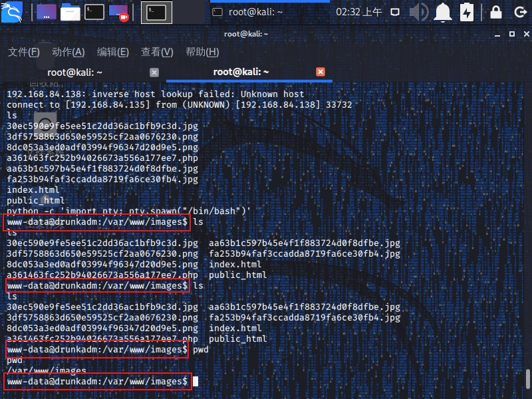Open the file manager folder icon
532x399 pixels.
click(70, 12)
